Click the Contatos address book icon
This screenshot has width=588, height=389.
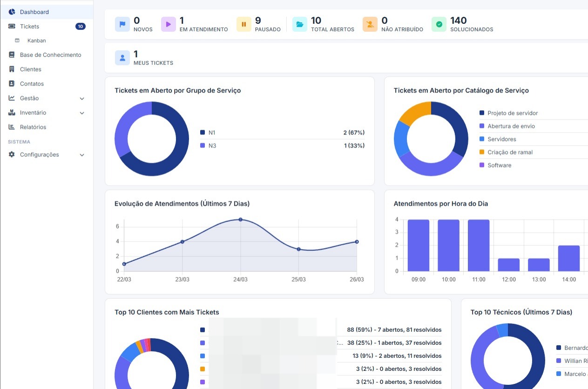12,84
